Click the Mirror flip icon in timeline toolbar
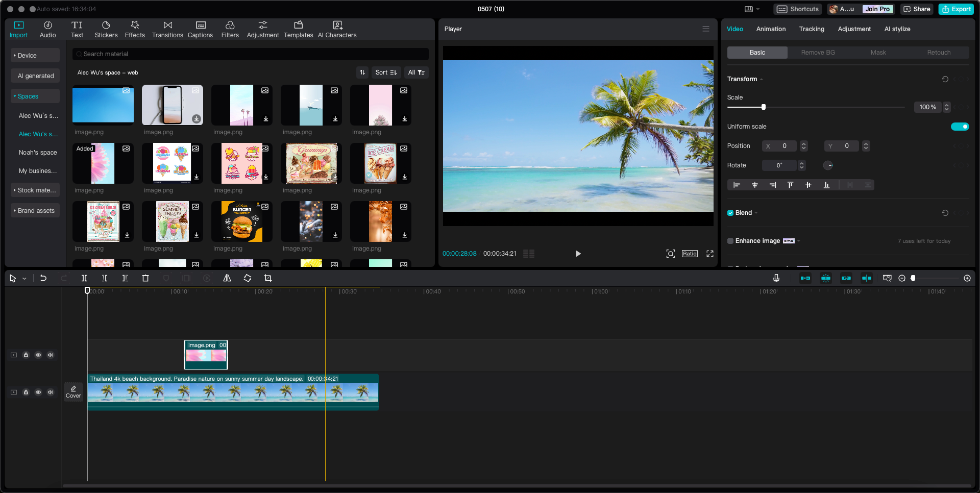Viewport: 980px width, 493px height. (227, 278)
